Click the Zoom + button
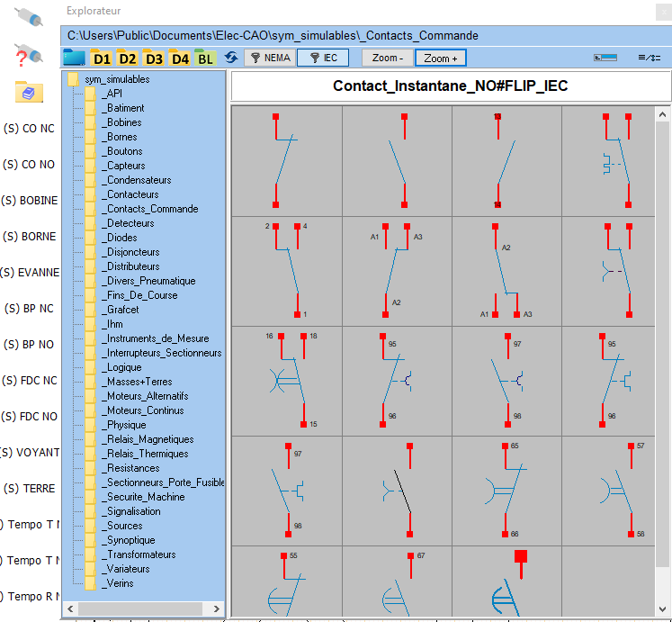672x622 pixels. (x=441, y=58)
